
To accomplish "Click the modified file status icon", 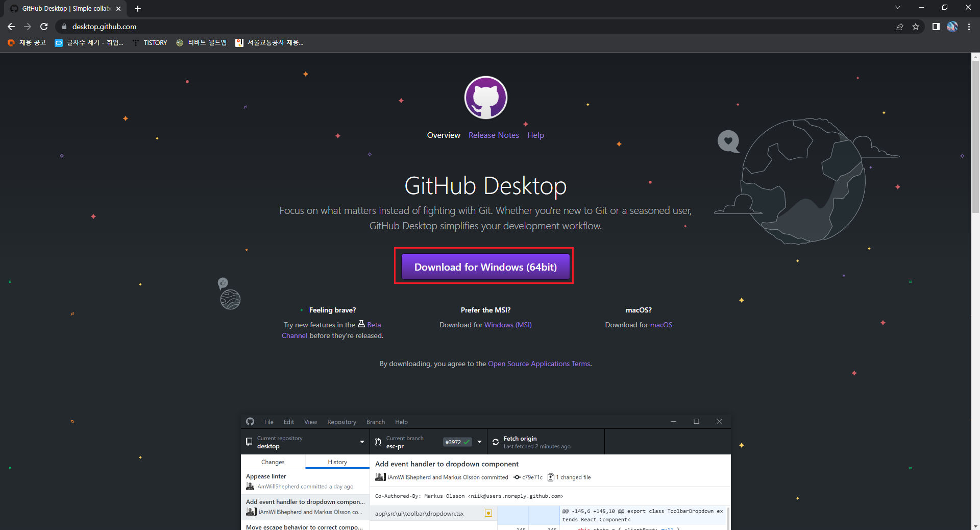I will point(488,513).
